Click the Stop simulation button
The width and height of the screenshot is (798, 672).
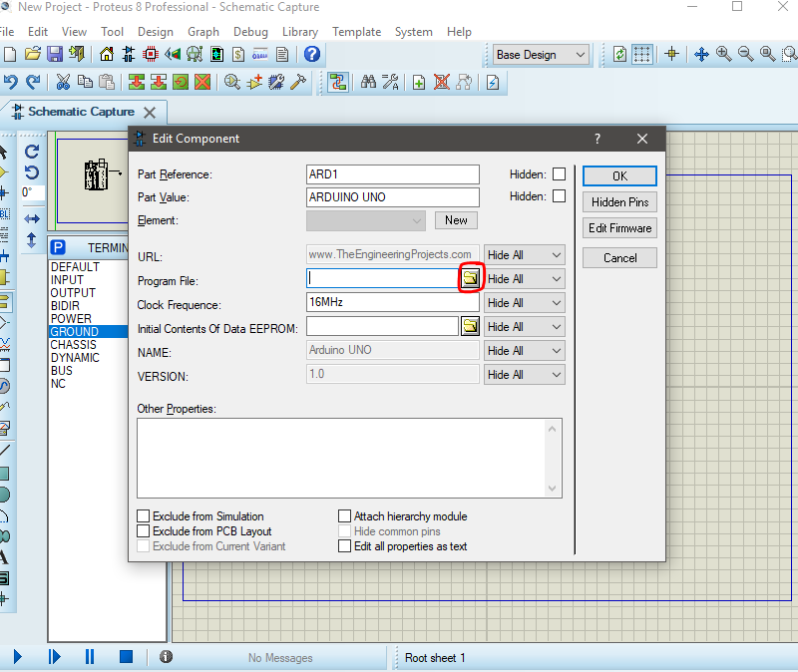tap(126, 657)
